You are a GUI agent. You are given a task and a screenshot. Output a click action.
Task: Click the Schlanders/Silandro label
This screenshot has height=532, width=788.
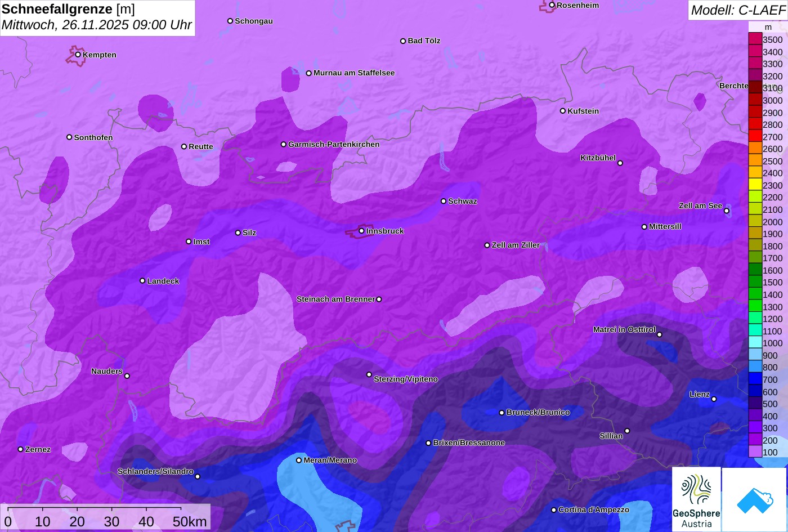click(155, 471)
